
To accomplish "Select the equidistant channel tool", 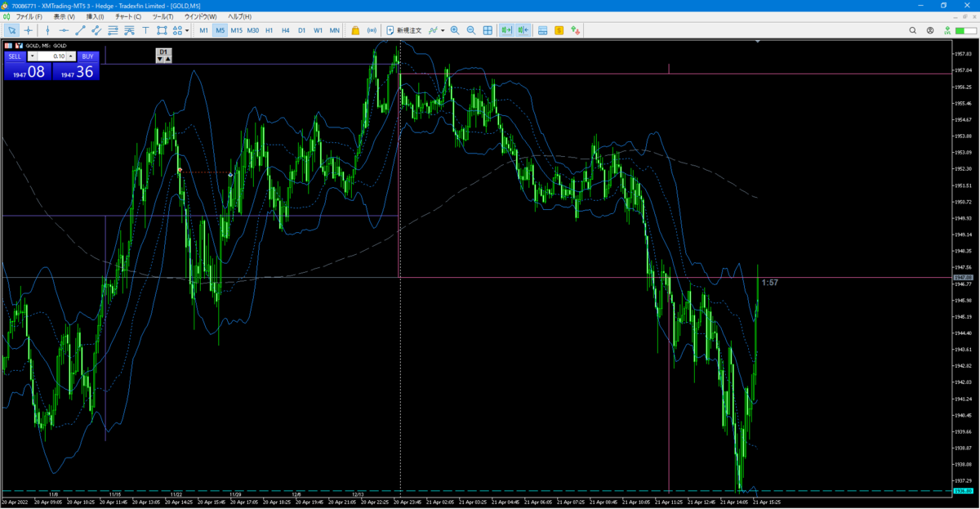I will pos(96,30).
